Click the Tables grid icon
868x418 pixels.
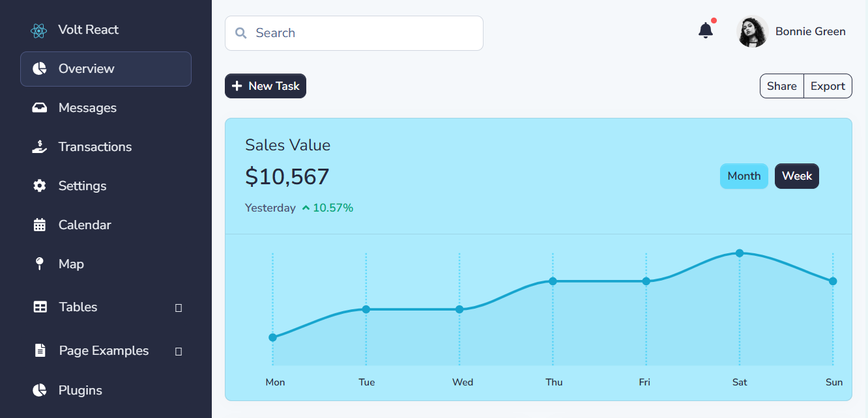click(x=39, y=307)
